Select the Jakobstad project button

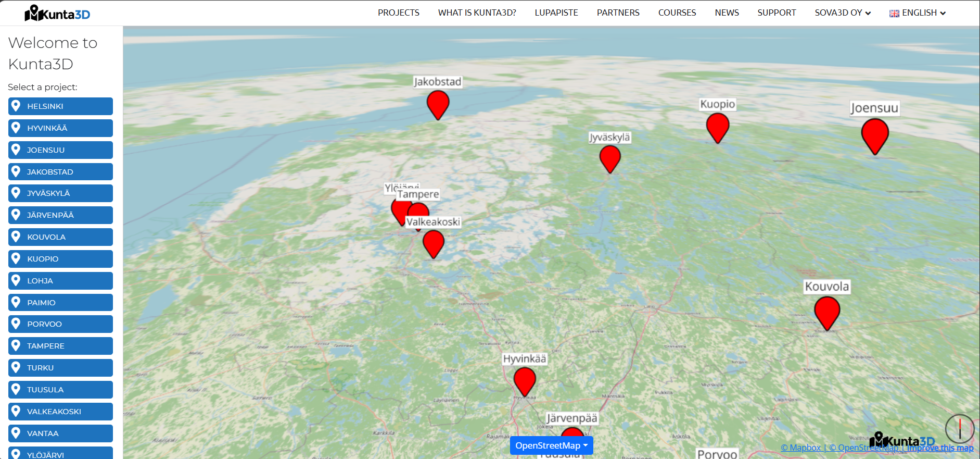(x=60, y=172)
